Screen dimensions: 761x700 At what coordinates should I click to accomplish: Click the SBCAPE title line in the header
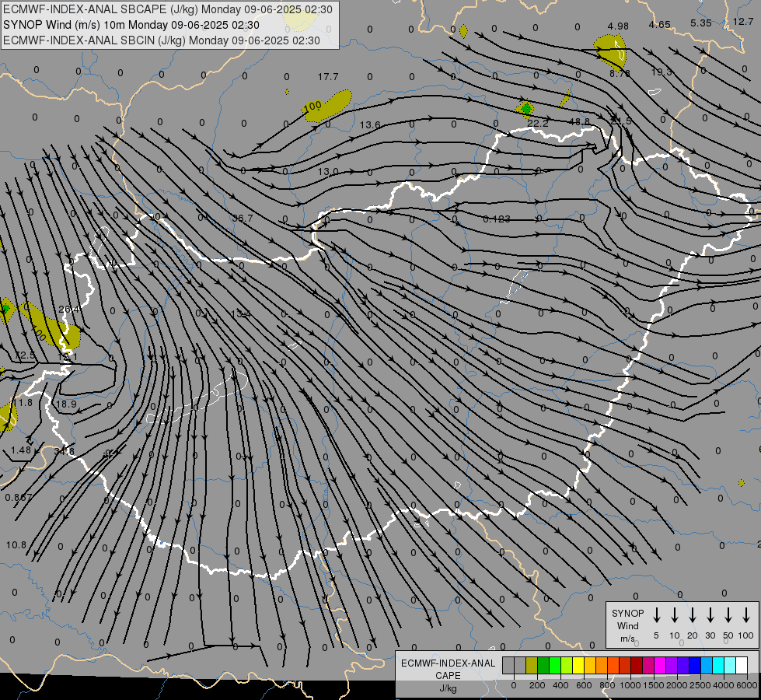point(168,9)
